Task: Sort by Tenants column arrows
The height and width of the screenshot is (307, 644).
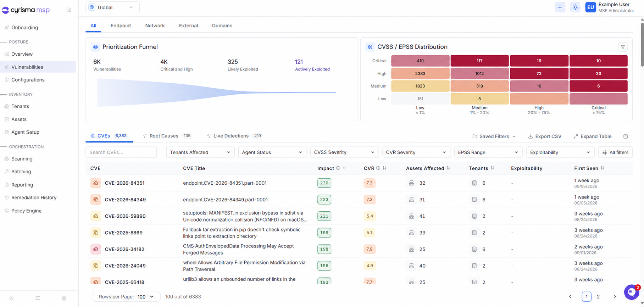Action: (492, 168)
